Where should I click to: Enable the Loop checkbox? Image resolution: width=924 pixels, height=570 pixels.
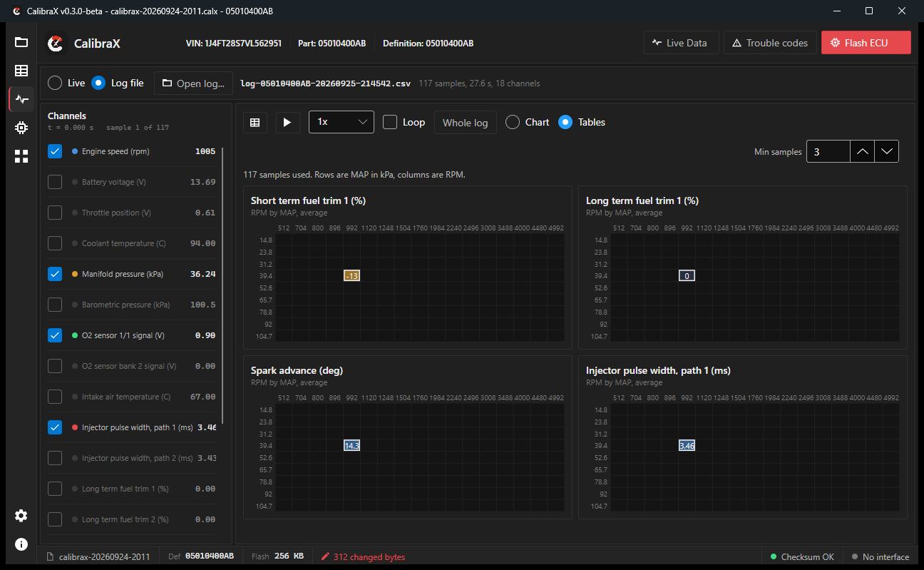pos(390,122)
